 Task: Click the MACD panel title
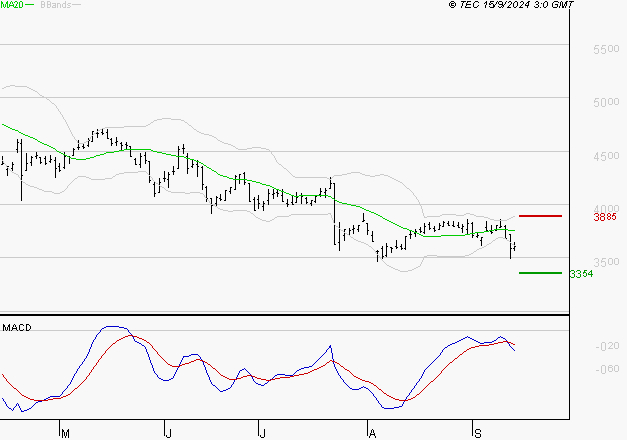(x=17, y=328)
